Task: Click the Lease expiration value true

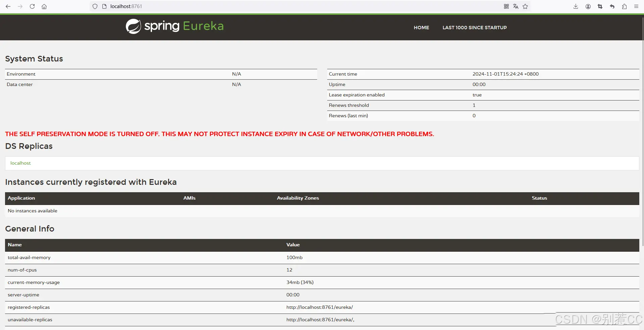Action: pyautogui.click(x=477, y=95)
